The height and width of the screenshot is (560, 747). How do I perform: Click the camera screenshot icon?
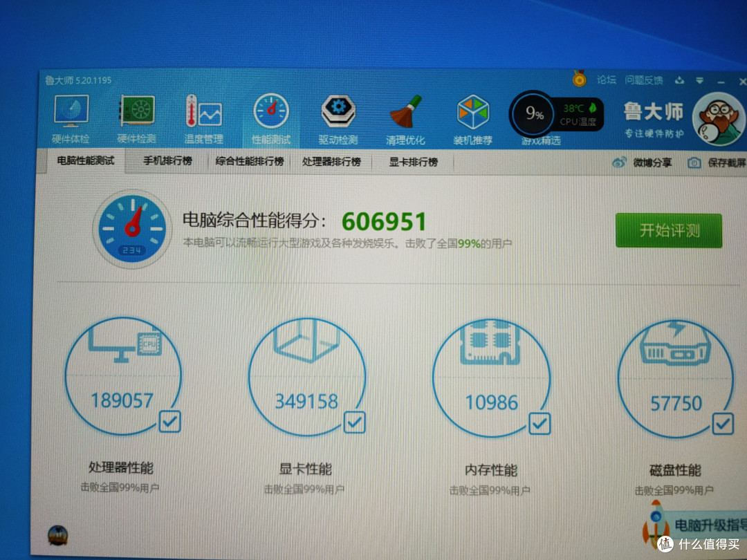694,163
